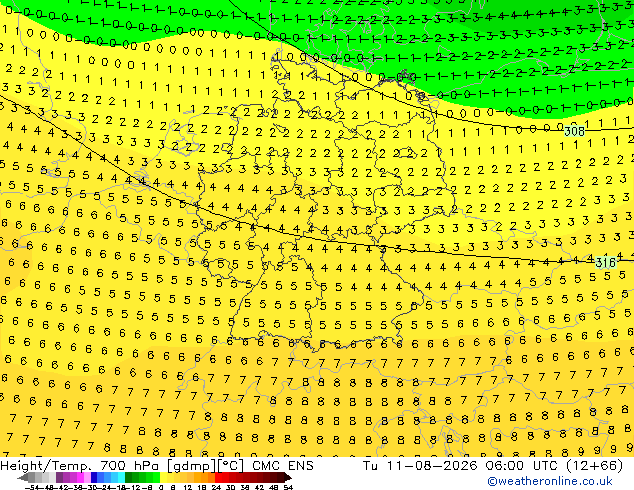Click the dark purple swatch in the color scale

click(x=59, y=477)
